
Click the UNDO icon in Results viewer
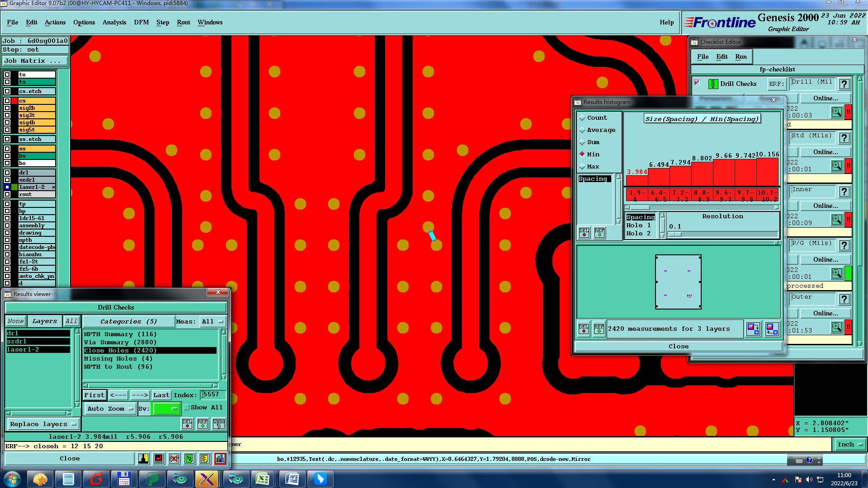(x=219, y=424)
